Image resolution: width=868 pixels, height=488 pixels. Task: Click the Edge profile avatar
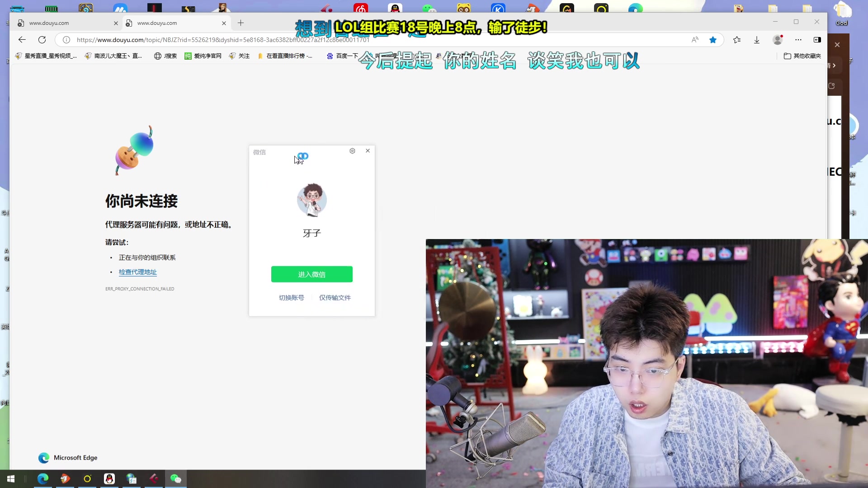778,40
